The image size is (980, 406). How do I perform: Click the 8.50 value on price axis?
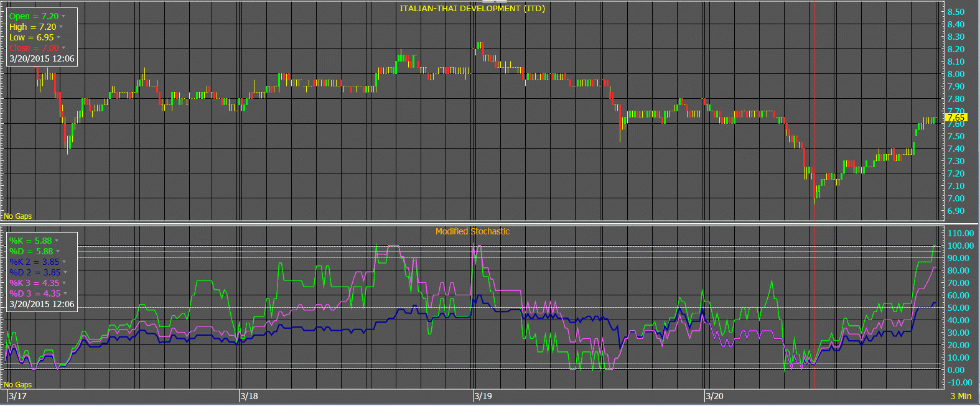pyautogui.click(x=956, y=12)
